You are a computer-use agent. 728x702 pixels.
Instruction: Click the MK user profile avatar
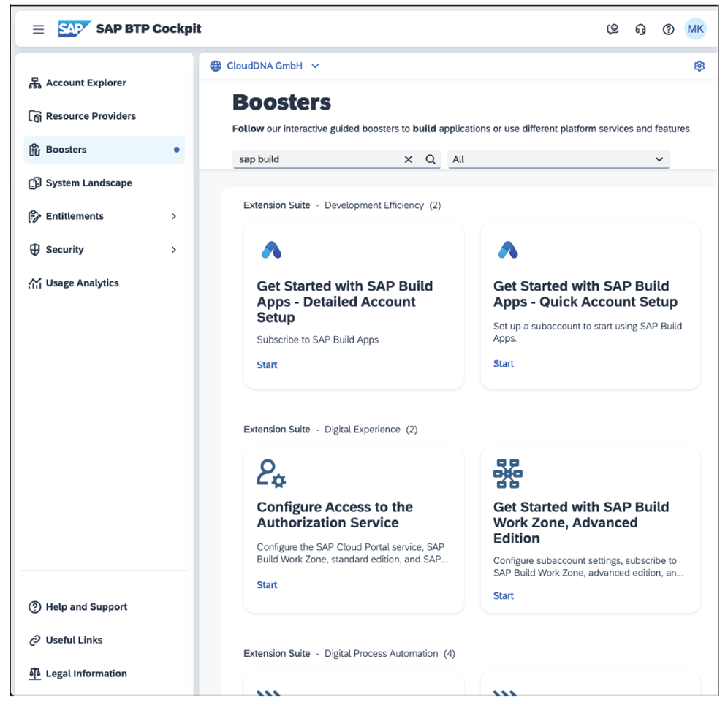coord(695,29)
